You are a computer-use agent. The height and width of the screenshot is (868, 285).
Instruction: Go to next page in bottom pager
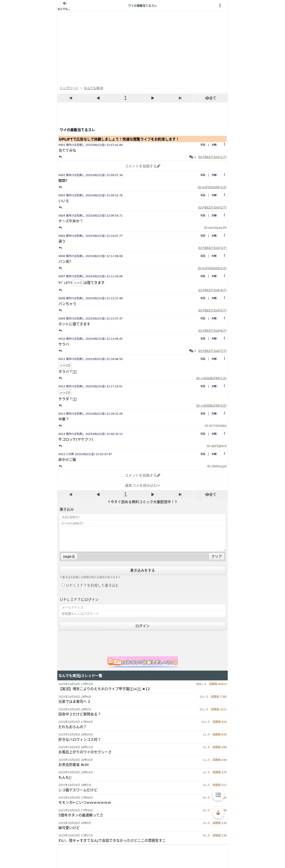pyautogui.click(x=152, y=494)
